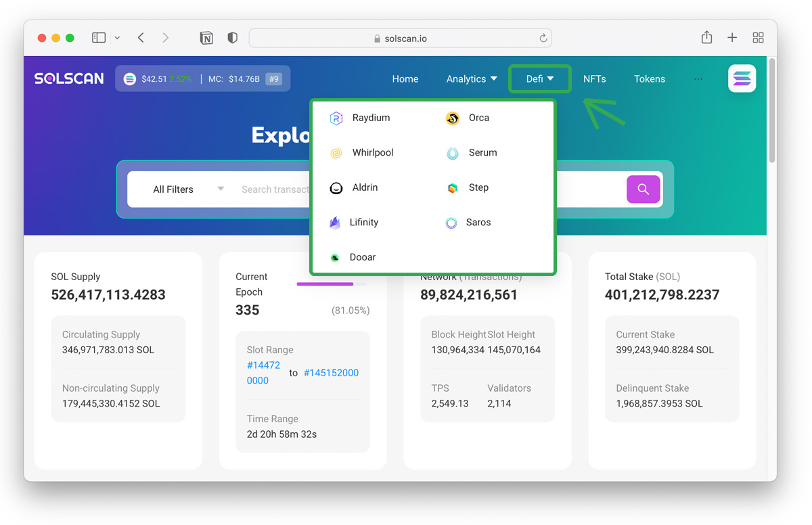
Task: Go forward with Safari's forward arrow
Action: click(x=166, y=38)
